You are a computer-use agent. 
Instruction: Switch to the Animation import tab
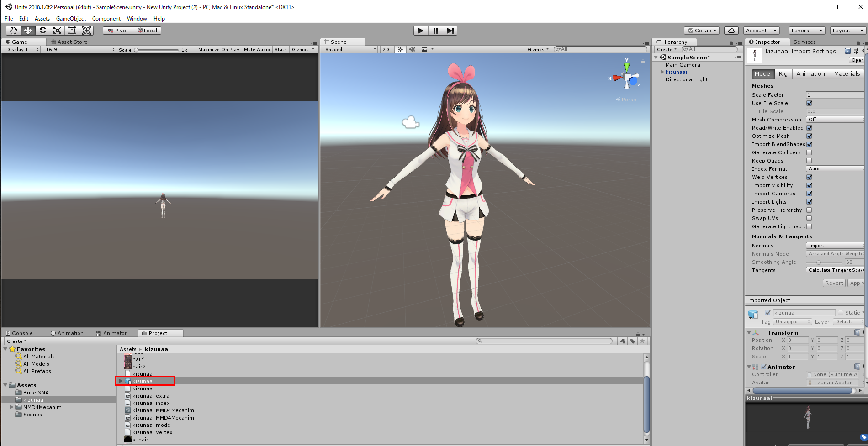coord(810,74)
